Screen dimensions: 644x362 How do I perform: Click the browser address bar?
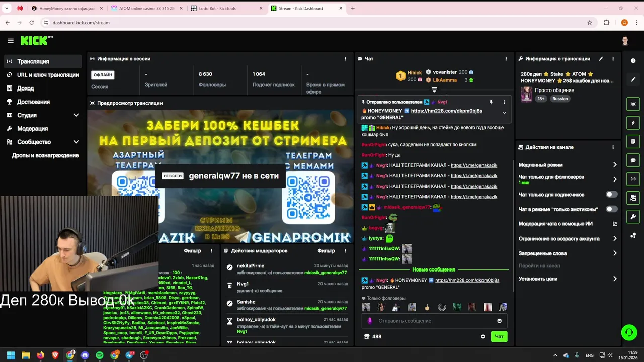click(x=316, y=22)
